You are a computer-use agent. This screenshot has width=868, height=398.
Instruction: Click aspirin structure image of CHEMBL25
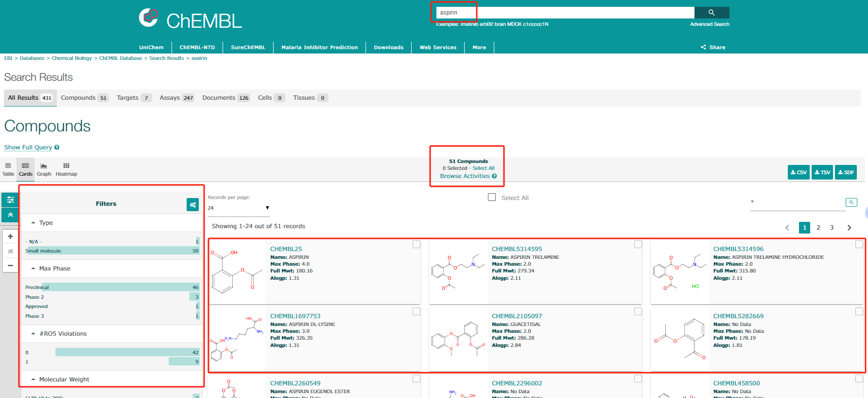pyautogui.click(x=238, y=272)
